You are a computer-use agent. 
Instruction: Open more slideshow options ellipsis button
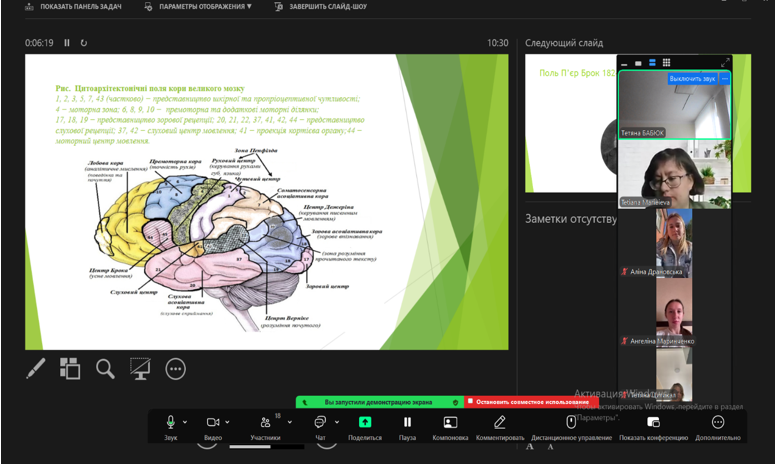click(176, 369)
